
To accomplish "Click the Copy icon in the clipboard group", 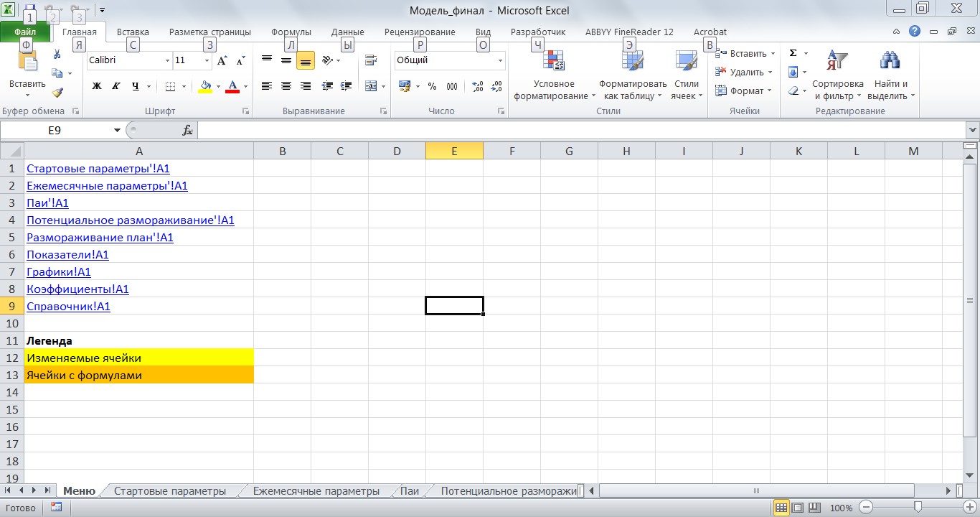I will click(57, 73).
